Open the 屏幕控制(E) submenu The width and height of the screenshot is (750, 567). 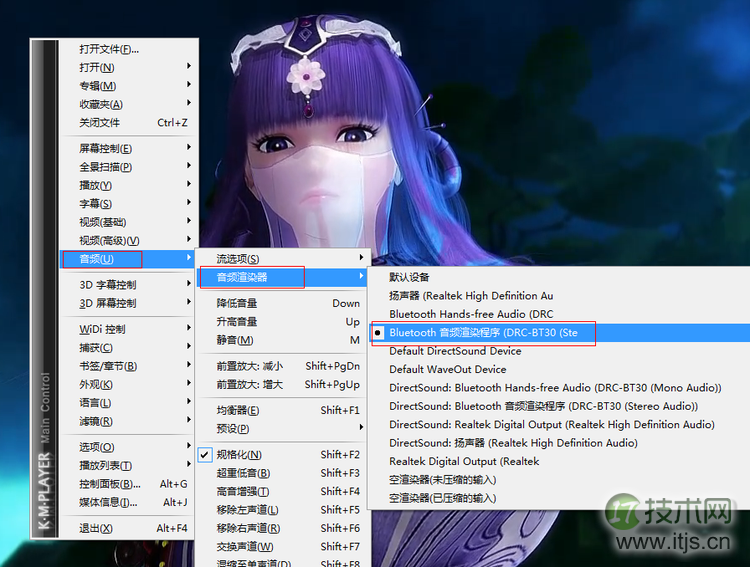[128, 148]
